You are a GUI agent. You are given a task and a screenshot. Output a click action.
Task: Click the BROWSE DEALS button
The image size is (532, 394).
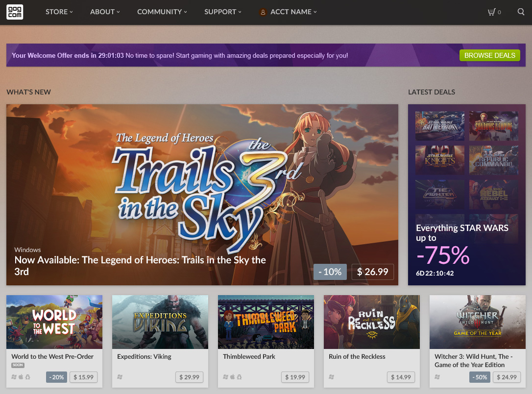click(x=489, y=55)
